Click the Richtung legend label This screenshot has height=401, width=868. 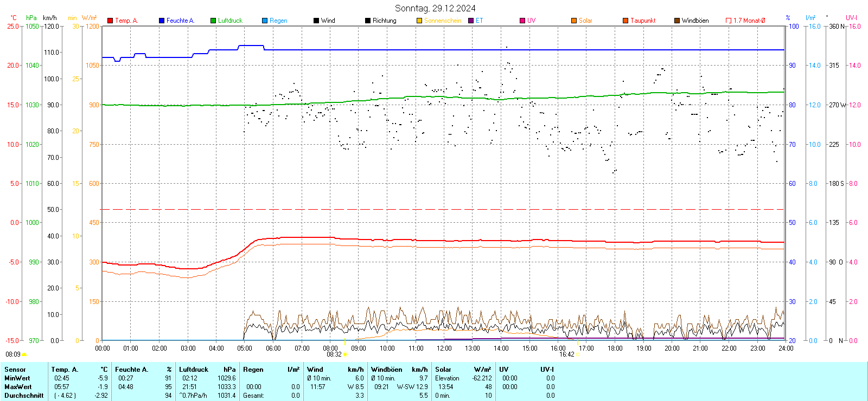tap(384, 21)
